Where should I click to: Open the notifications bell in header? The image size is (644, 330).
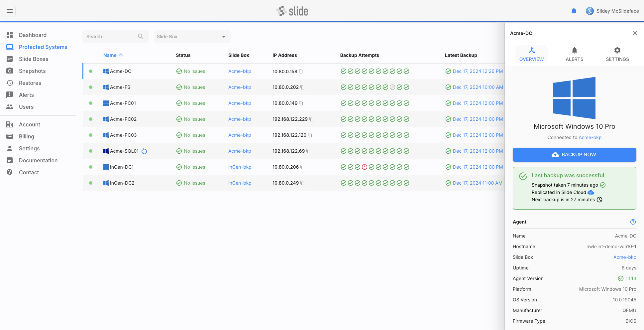(574, 11)
